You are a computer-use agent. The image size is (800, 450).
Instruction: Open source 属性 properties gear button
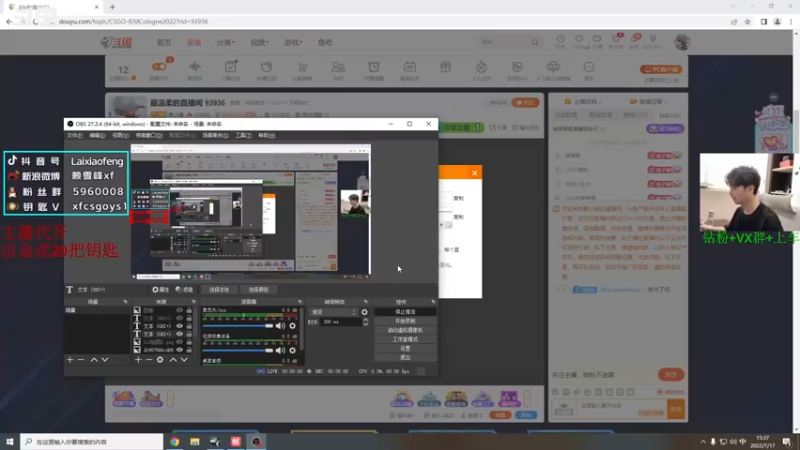(160, 289)
